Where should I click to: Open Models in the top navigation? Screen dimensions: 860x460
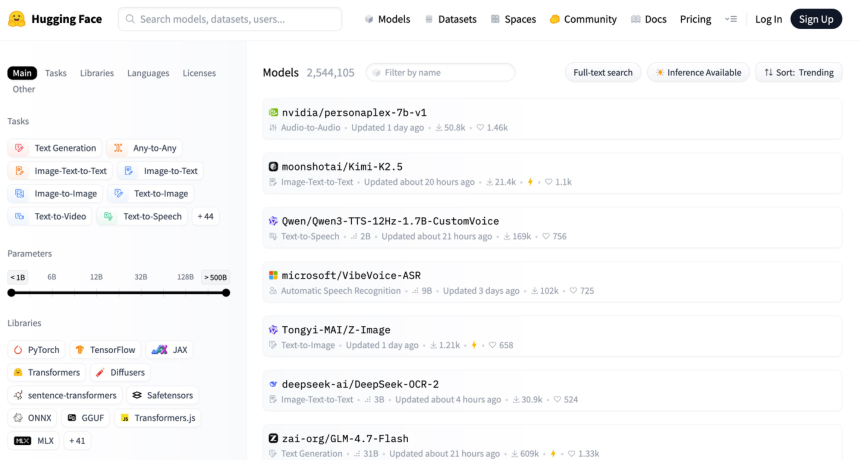(387, 19)
